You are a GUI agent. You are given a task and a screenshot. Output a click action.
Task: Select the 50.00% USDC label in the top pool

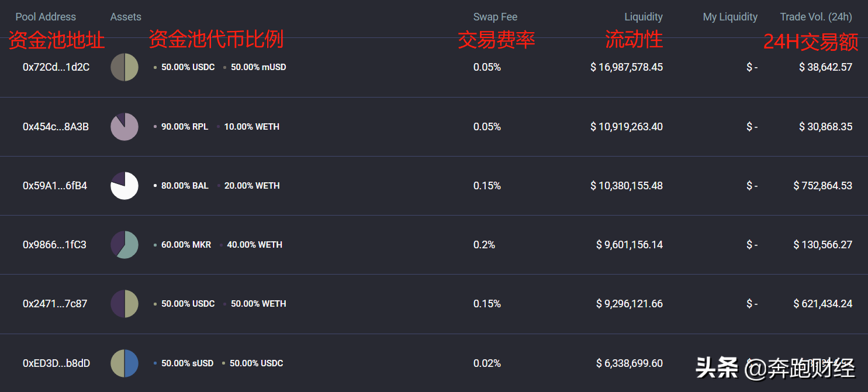pyautogui.click(x=188, y=67)
